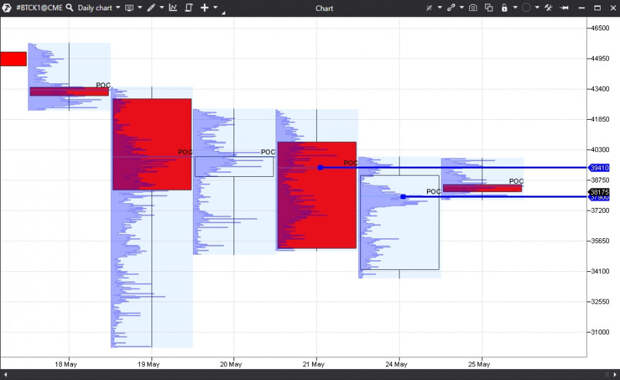Viewport: 620px width, 380px height.
Task: Click the link chain icon
Action: [451, 8]
